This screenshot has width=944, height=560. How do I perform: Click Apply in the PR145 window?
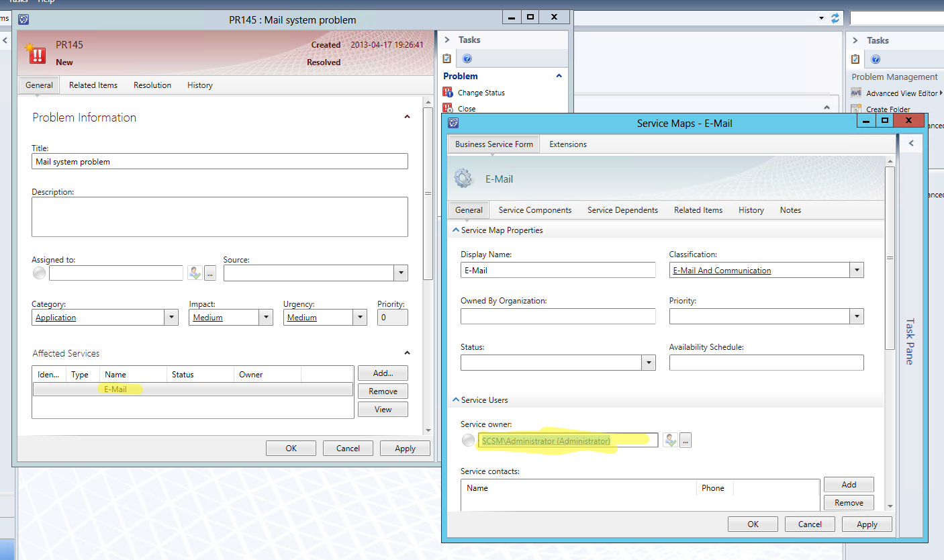click(405, 449)
